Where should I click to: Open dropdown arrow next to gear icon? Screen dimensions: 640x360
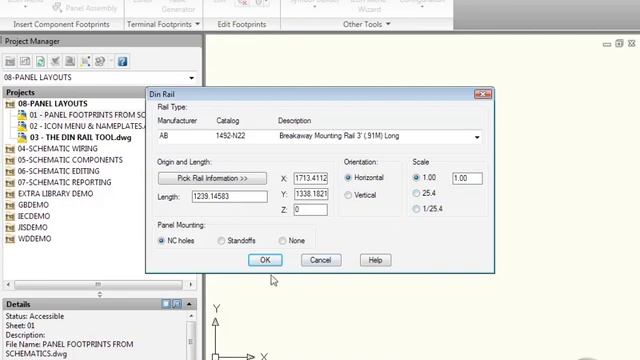111,62
